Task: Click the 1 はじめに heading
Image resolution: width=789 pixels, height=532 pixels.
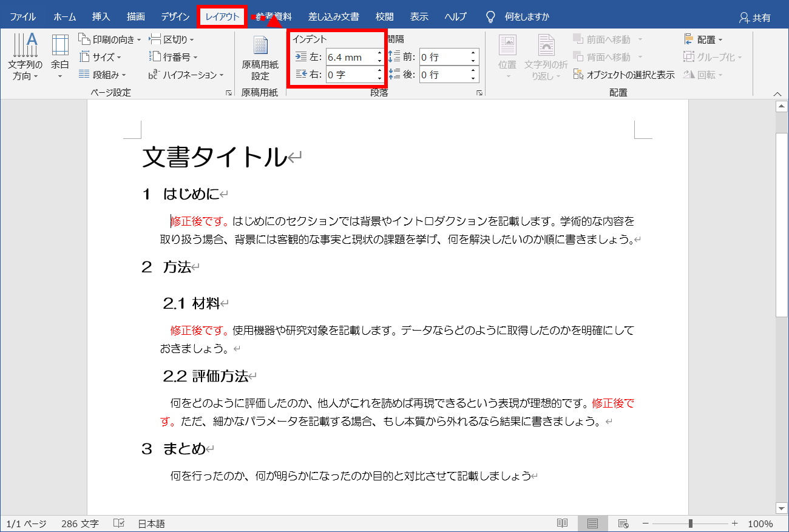Action: (x=180, y=194)
